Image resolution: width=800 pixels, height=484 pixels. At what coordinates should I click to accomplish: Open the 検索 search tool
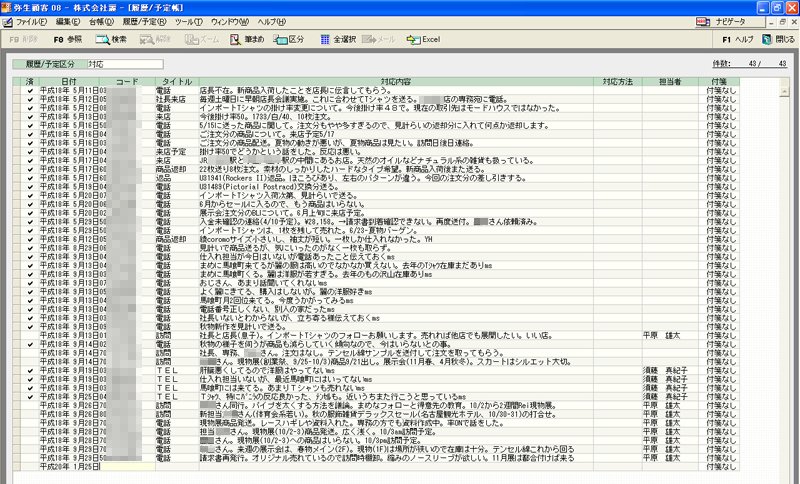(x=111, y=39)
